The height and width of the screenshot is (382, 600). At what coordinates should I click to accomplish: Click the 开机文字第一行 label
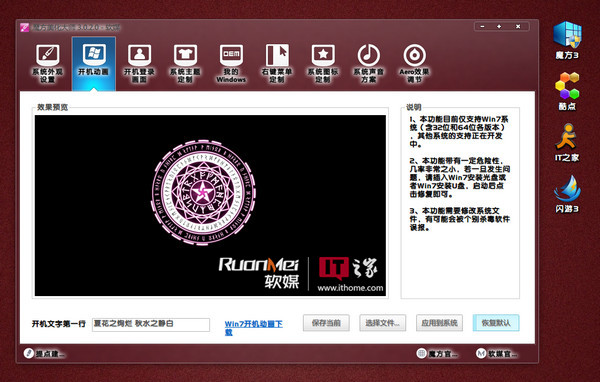[x=59, y=324]
